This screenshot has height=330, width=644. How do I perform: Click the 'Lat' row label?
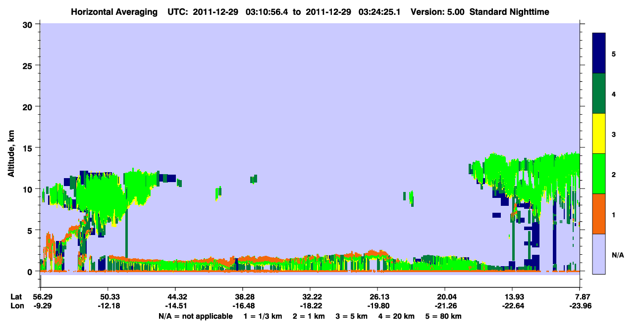coord(16,296)
